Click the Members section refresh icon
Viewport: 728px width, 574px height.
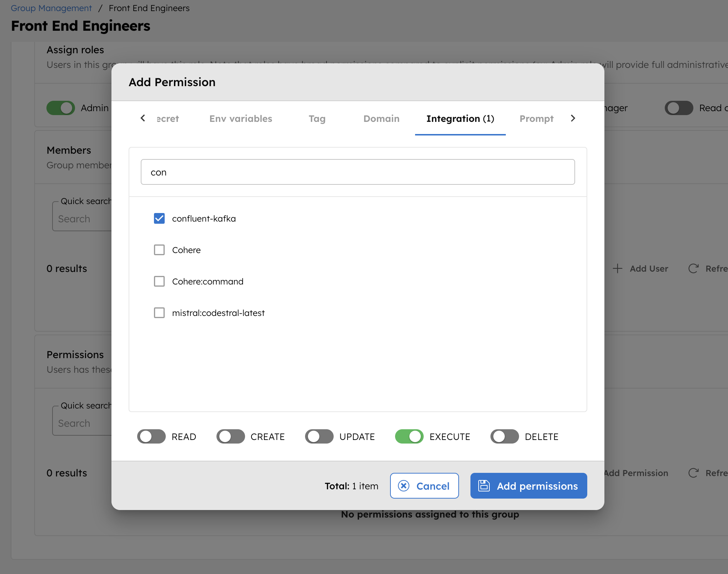click(693, 268)
